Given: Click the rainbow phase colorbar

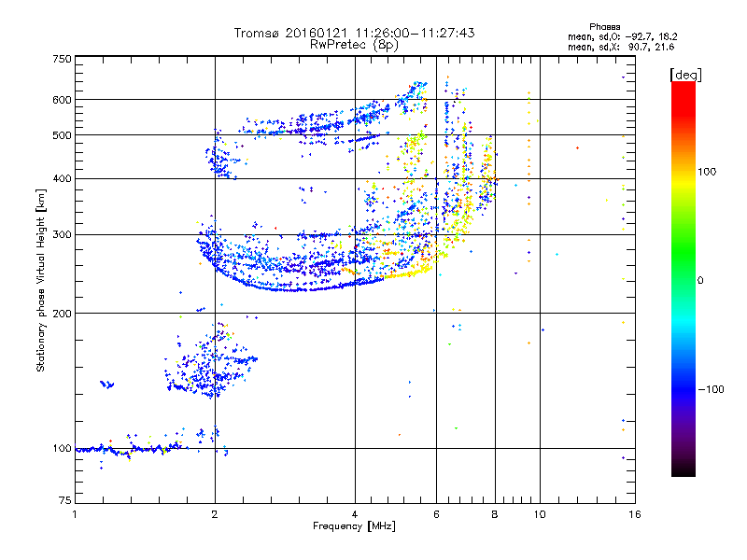Looking at the screenshot, I should pos(684,278).
